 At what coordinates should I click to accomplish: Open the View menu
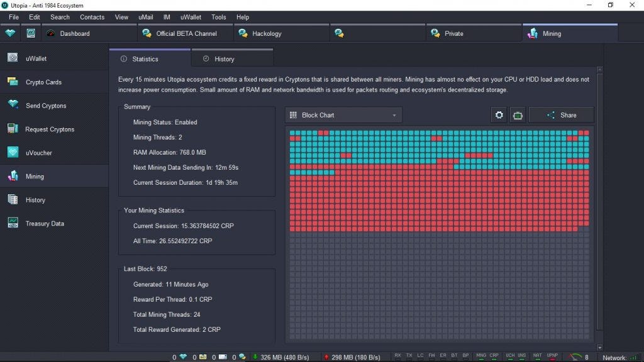click(121, 17)
